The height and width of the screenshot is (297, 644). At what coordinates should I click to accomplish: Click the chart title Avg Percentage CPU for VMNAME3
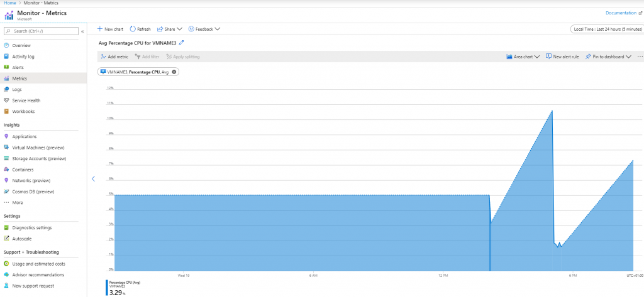click(x=138, y=43)
